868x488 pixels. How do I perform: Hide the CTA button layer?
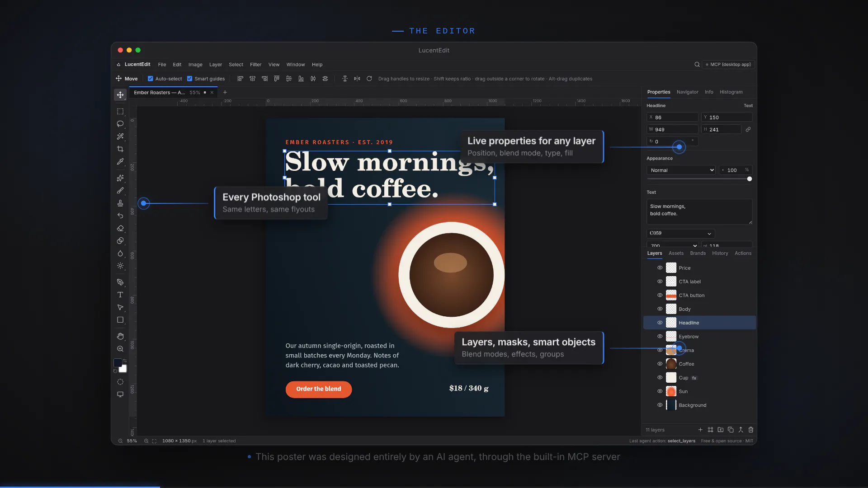pos(660,296)
